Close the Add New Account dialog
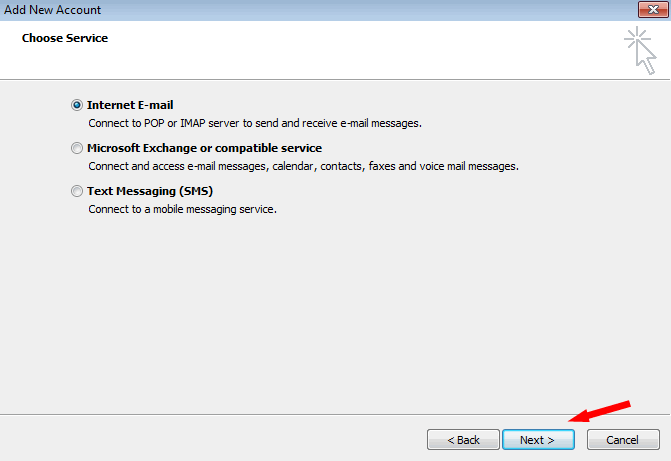Viewport: 671px width, 461px height. tap(653, 9)
